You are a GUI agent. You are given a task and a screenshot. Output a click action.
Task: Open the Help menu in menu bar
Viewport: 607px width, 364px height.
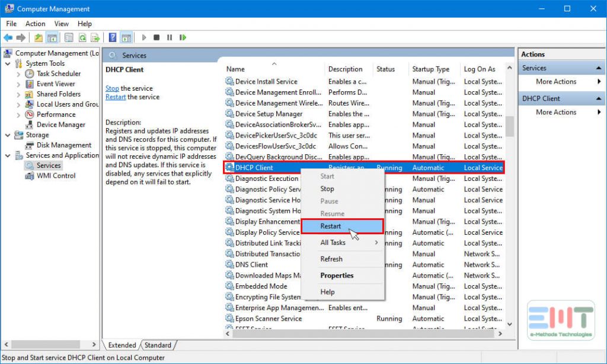[84, 24]
